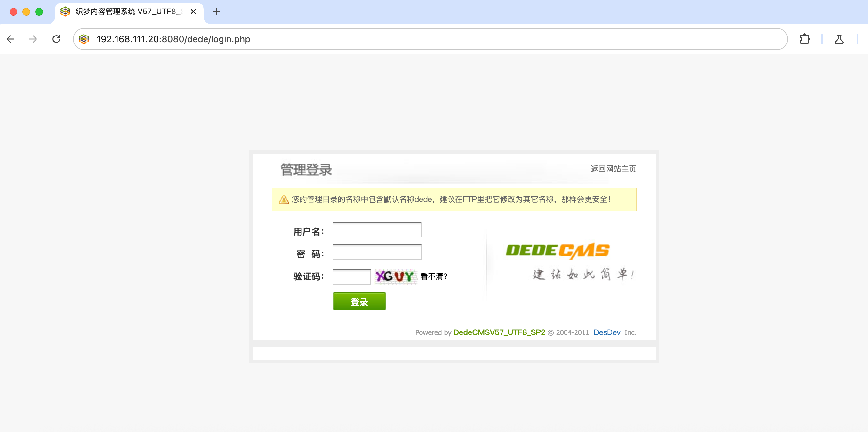Screen dimensions: 868x432
Task: Click the Chrome Labs flask icon
Action: [x=839, y=39]
